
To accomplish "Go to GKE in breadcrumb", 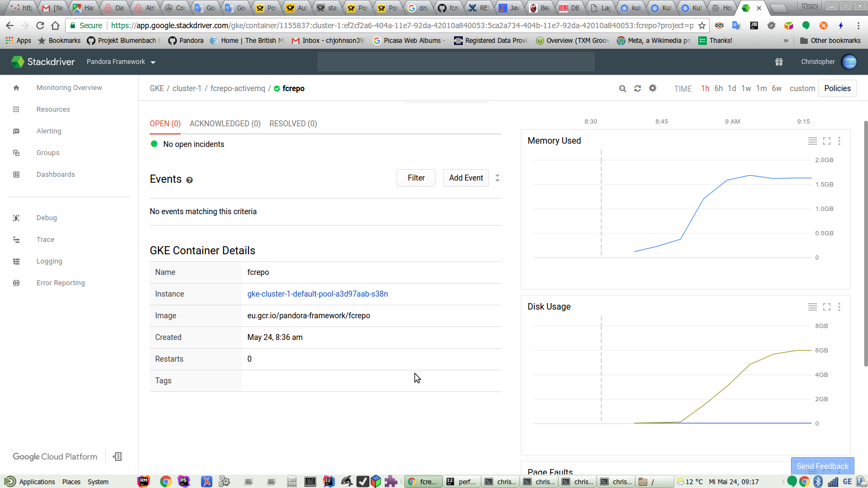I will 157,88.
